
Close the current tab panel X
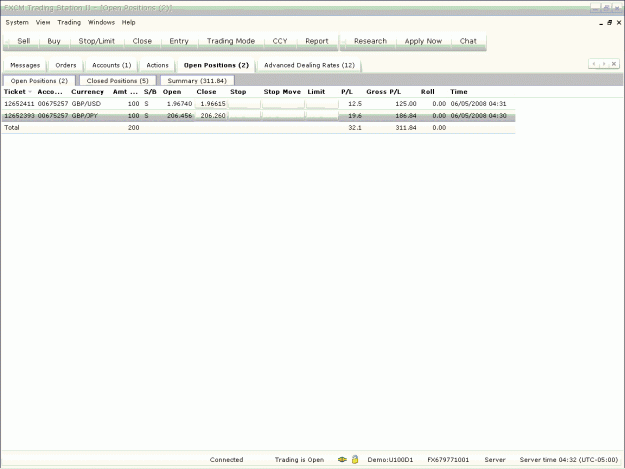(x=614, y=64)
